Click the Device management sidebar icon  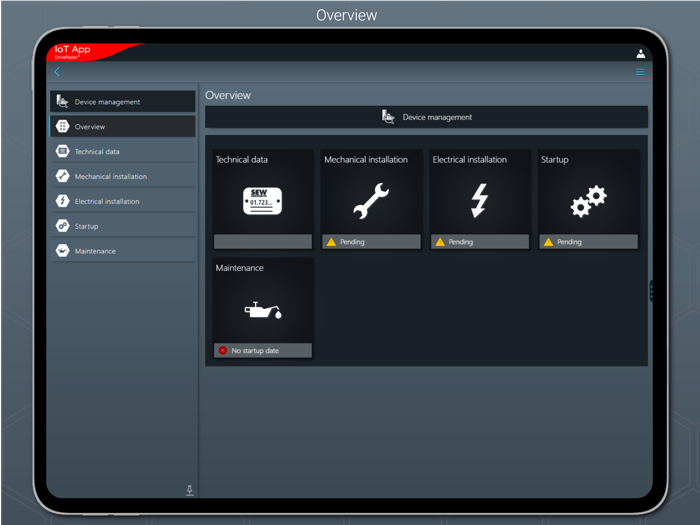pyautogui.click(x=62, y=102)
